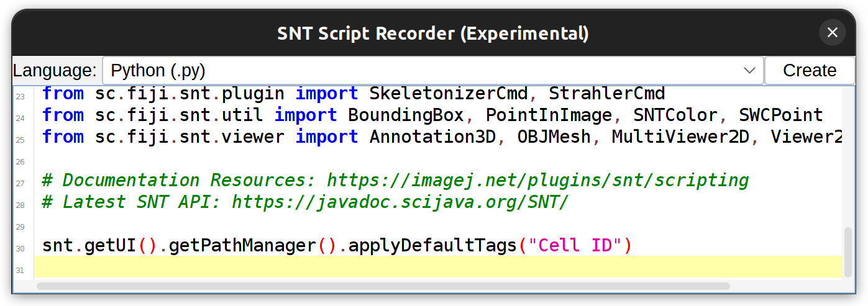Image resolution: width=868 pixels, height=306 pixels.
Task: Select the Python (.py) language combo box
Action: coord(433,71)
